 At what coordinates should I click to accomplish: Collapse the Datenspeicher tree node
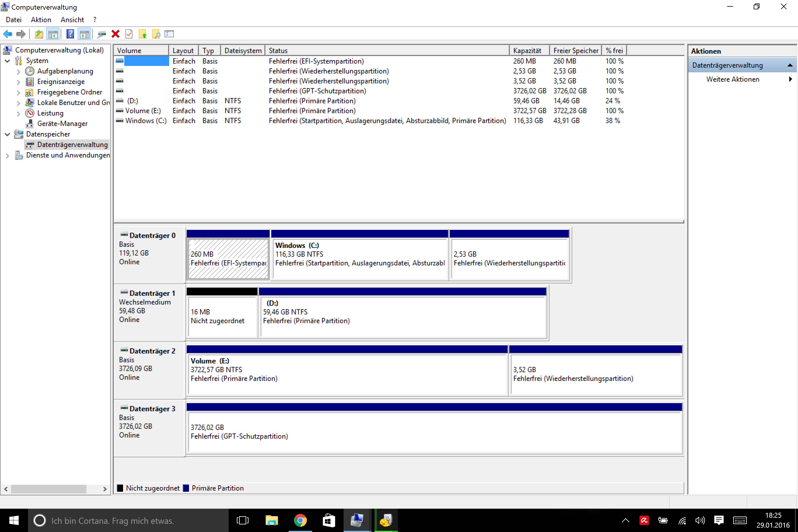pyautogui.click(x=8, y=134)
